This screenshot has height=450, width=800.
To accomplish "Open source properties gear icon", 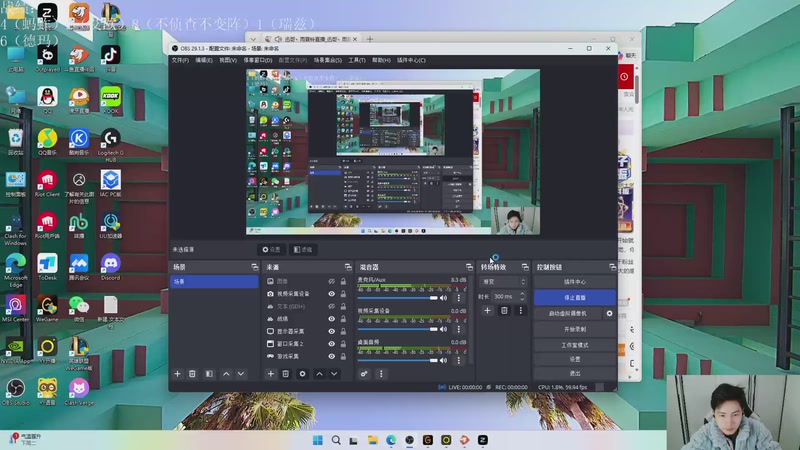I will [303, 374].
